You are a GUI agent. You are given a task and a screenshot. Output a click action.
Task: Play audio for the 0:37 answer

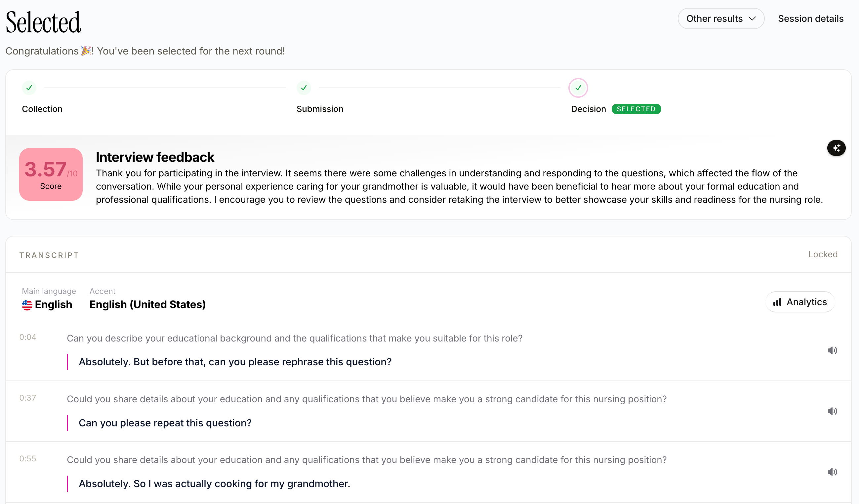(x=832, y=411)
